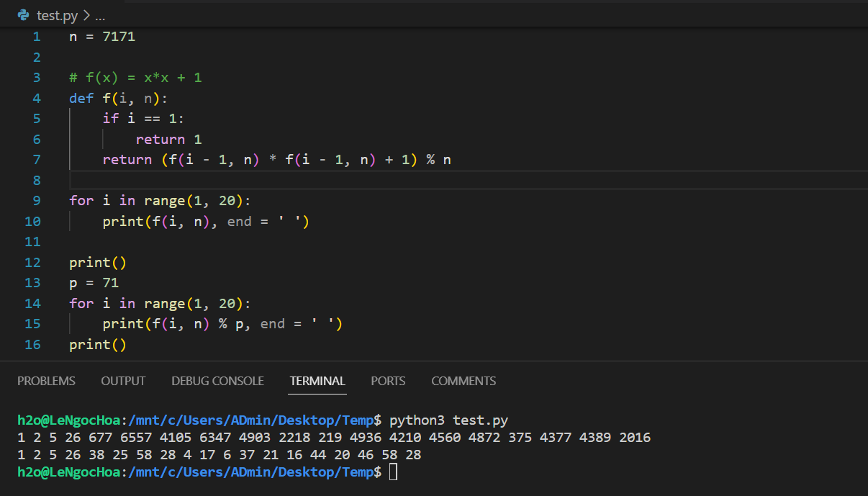Screen dimensions: 868x496
Task: Click gutter line number 8
Action: (37, 180)
